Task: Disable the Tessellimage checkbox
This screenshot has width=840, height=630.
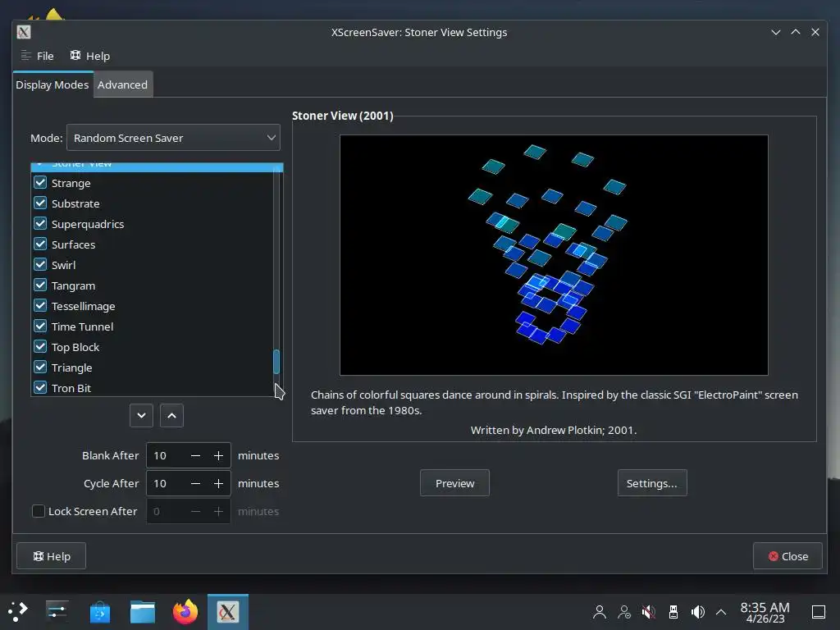Action: 40,305
